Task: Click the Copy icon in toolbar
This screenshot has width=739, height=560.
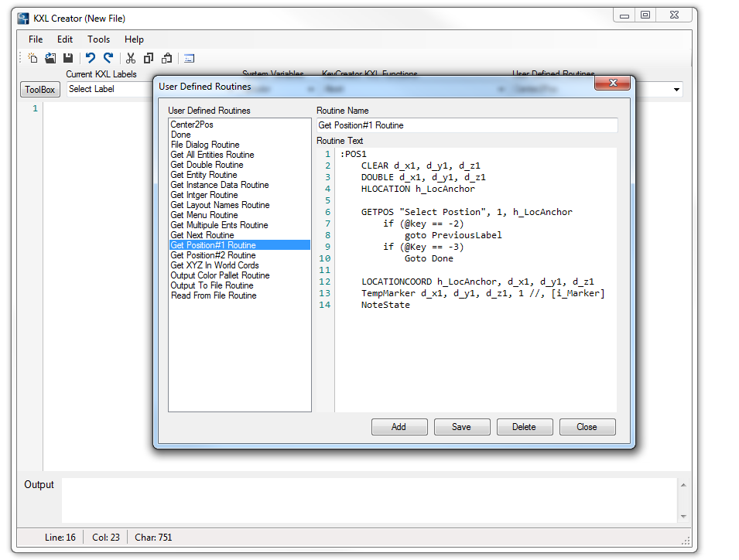Action: click(x=148, y=58)
